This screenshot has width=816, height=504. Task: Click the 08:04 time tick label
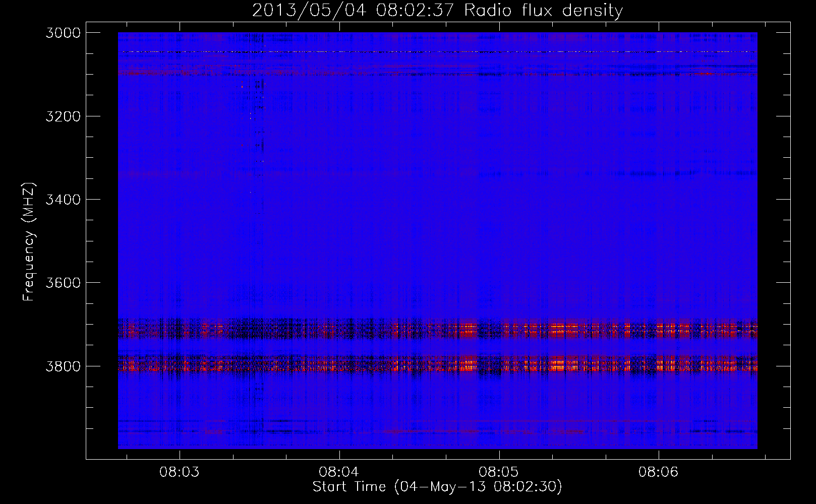[339, 472]
